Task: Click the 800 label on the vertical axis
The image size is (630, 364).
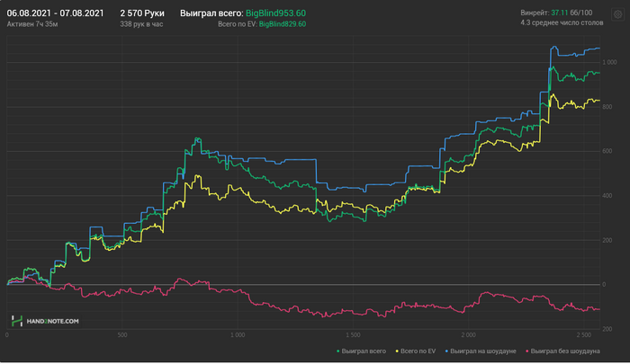Action: pyautogui.click(x=607, y=107)
